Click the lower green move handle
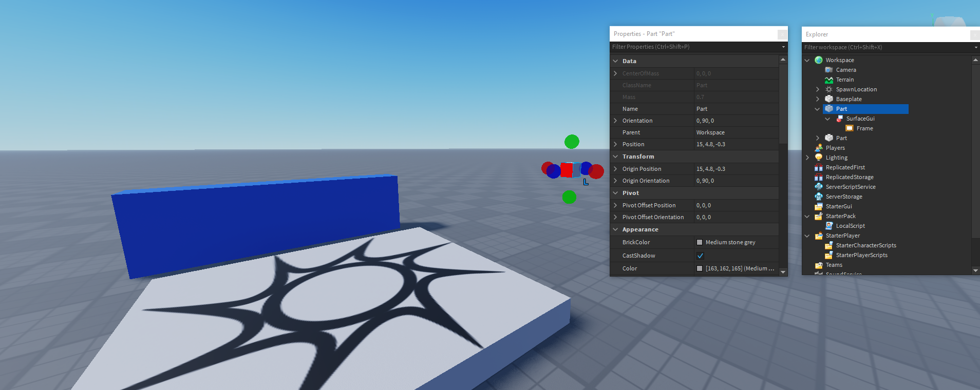Viewport: 980px width, 390px height. pos(569,197)
